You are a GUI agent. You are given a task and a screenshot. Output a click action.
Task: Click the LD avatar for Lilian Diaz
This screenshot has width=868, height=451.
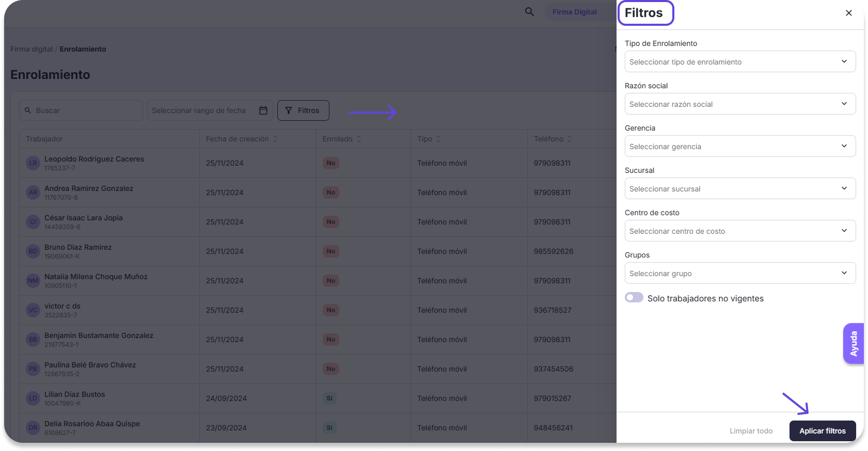coord(33,398)
